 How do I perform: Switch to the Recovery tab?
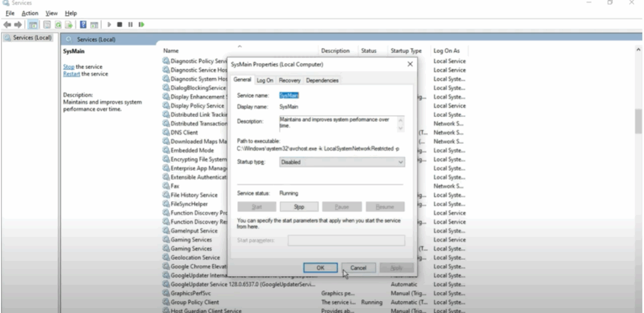[x=289, y=80]
